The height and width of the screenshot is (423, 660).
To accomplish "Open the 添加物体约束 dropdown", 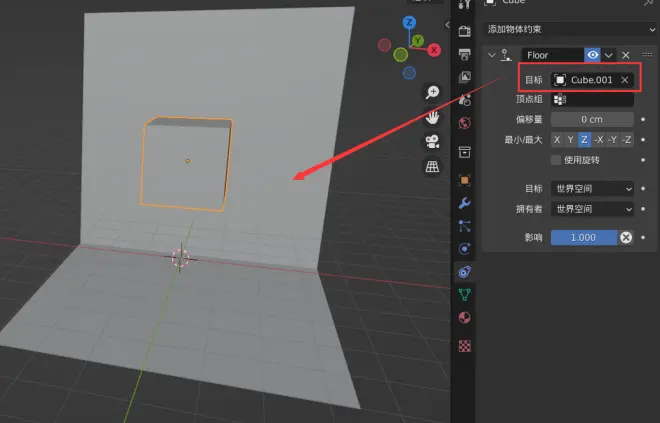I will [570, 29].
